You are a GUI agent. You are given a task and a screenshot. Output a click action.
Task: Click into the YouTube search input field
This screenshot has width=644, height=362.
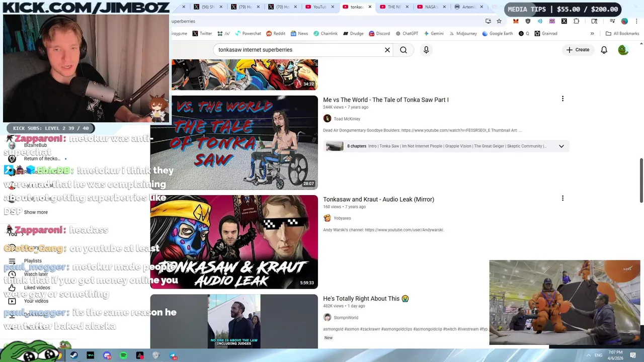[299, 50]
